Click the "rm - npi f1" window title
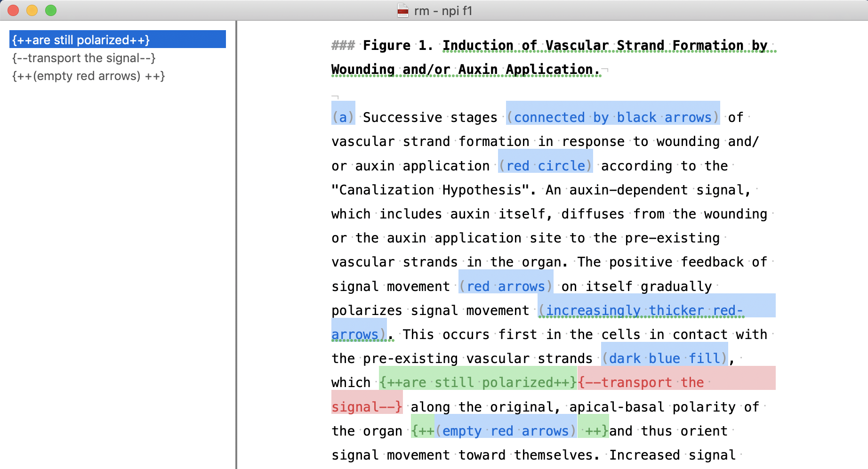Screen dimensions: 868x469 pyautogui.click(x=442, y=10)
